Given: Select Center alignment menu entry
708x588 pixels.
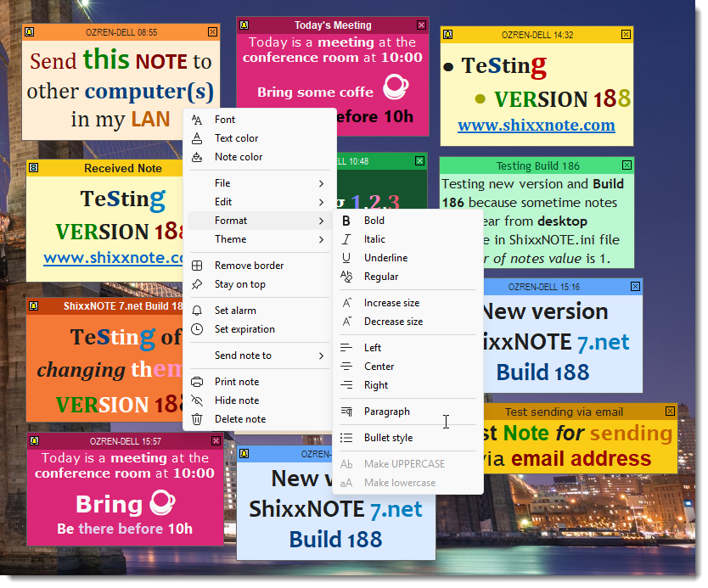Looking at the screenshot, I should click(x=407, y=367).
